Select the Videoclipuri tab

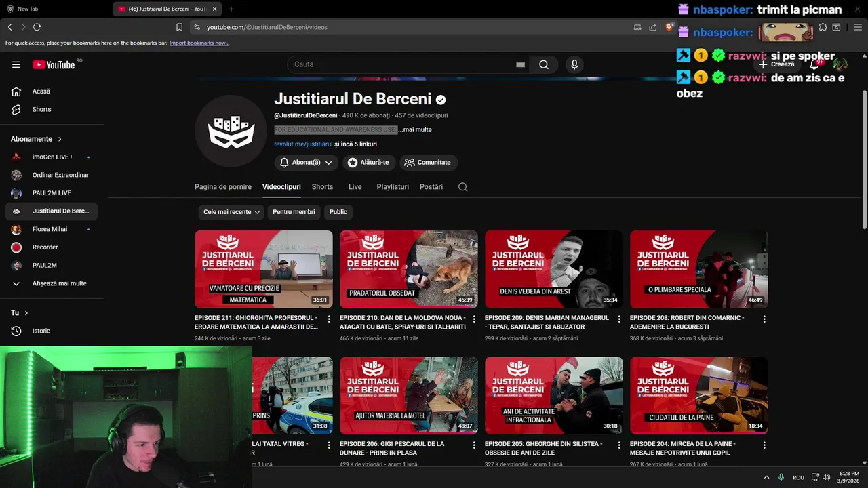tap(281, 187)
